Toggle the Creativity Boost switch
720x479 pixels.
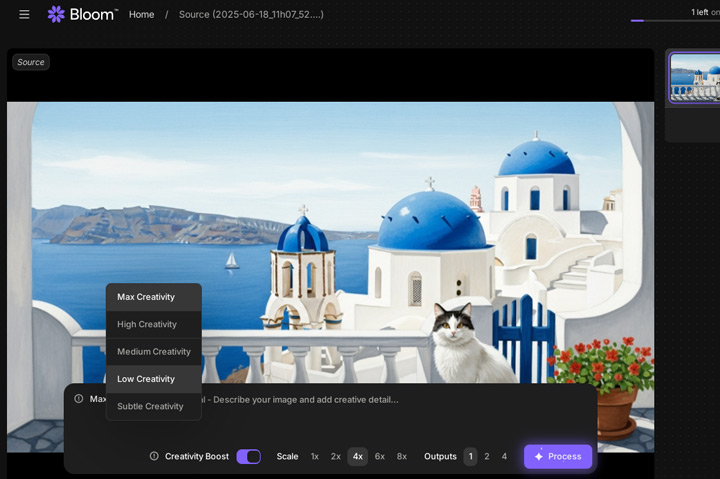(x=248, y=457)
